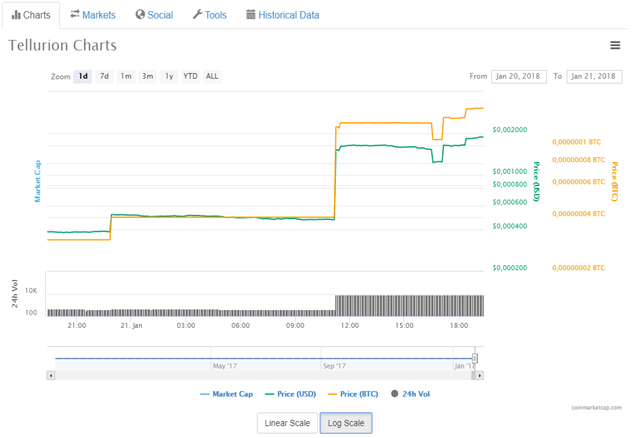Click the Tellurion Charts heading

click(x=63, y=45)
